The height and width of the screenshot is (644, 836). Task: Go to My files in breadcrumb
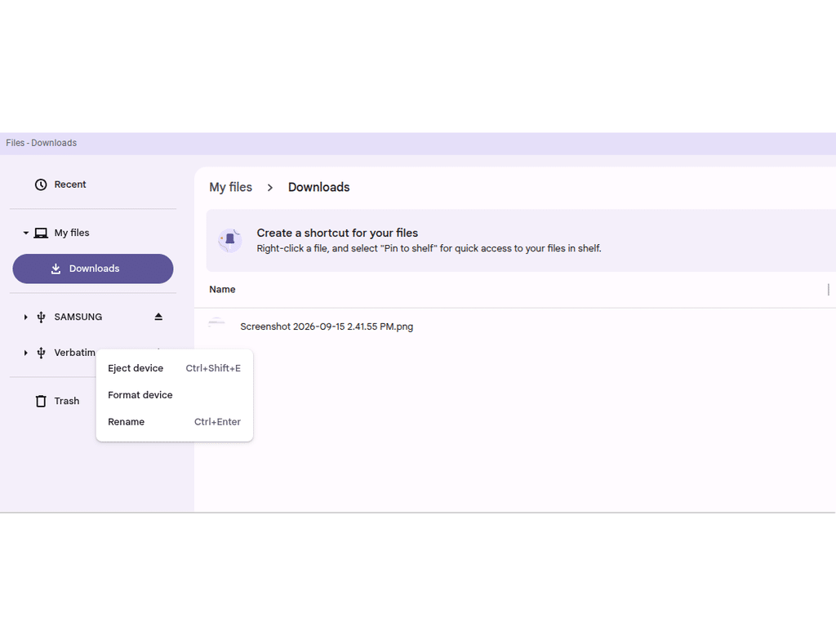pyautogui.click(x=230, y=187)
